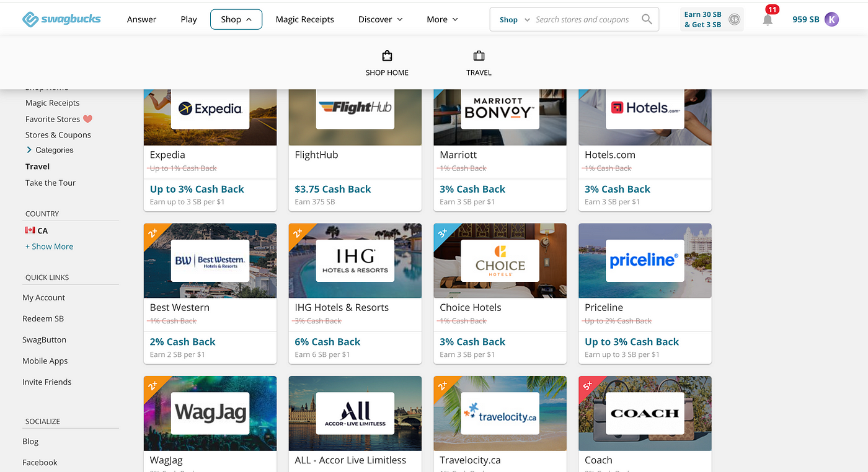
Task: Click FlightHub $3.75 Cash Back
Action: coord(333,189)
